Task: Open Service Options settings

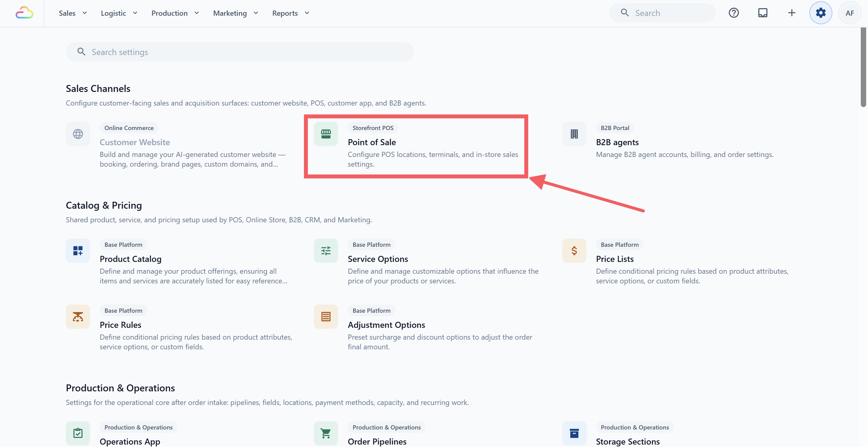Action: (x=378, y=259)
